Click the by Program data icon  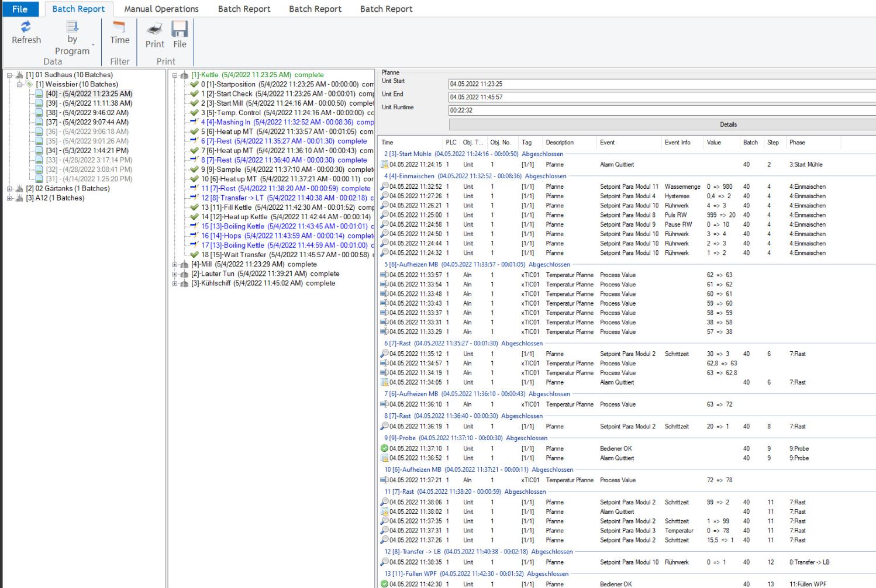pyautogui.click(x=72, y=27)
